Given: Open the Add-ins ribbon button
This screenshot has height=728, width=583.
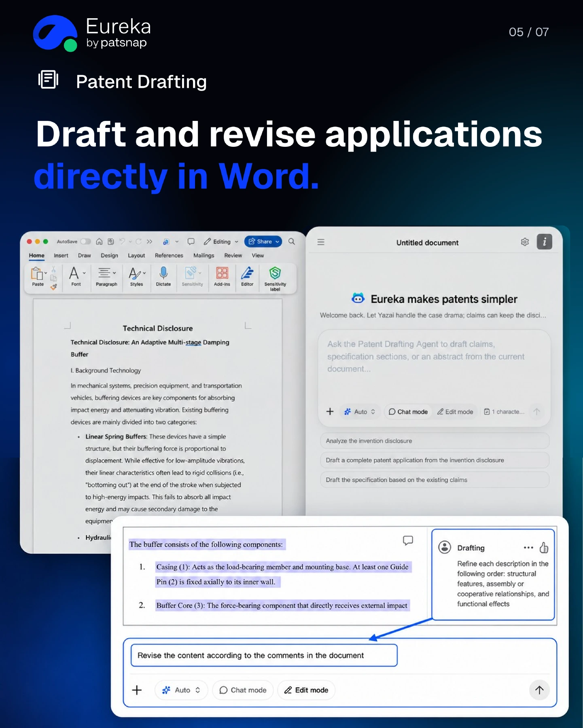Looking at the screenshot, I should tap(222, 276).
